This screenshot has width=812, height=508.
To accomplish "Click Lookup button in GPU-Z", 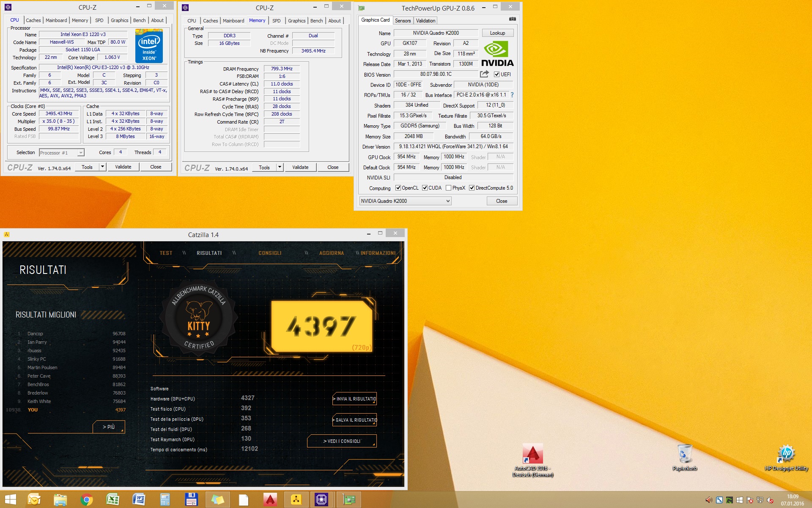I will 497,33.
